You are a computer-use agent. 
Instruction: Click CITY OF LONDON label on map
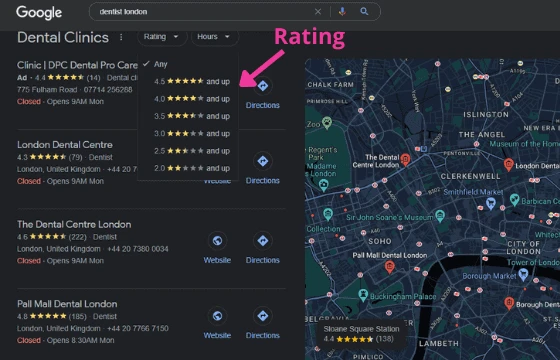pyautogui.click(x=524, y=248)
